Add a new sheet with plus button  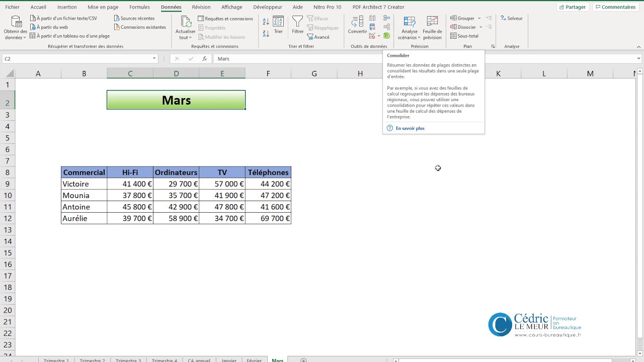303,360
